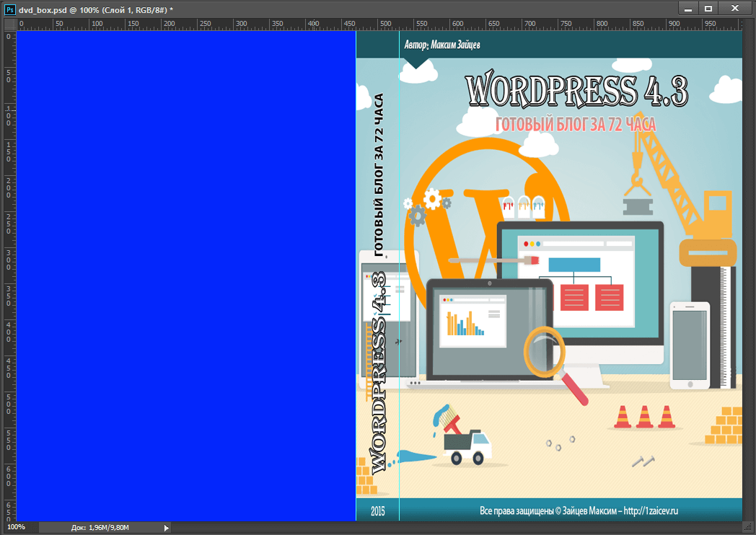Click the Photoshop icon in the title bar
Screen dimensions: 756x535
9,9
